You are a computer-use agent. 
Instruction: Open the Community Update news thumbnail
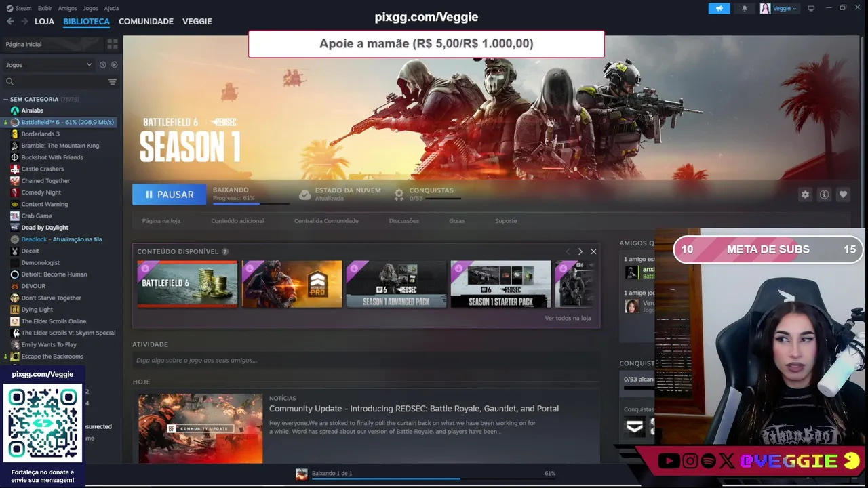point(201,428)
